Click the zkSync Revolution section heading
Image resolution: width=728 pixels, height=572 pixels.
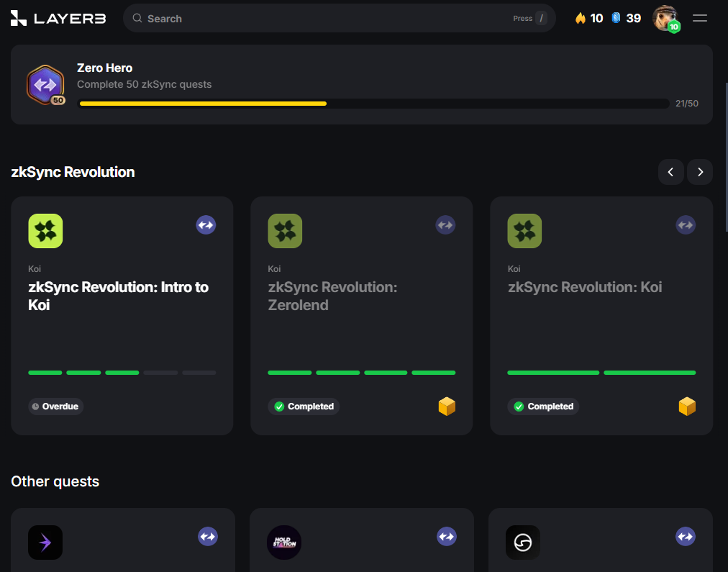click(x=73, y=172)
